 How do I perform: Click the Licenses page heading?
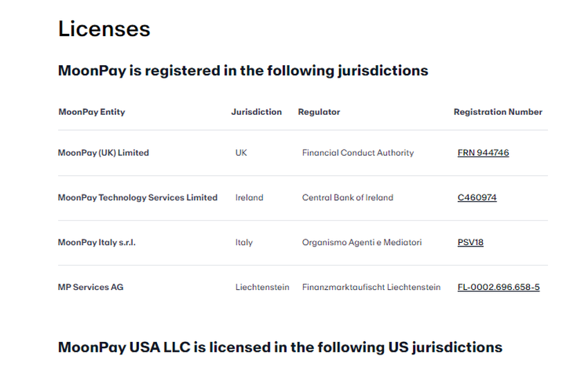104,29
